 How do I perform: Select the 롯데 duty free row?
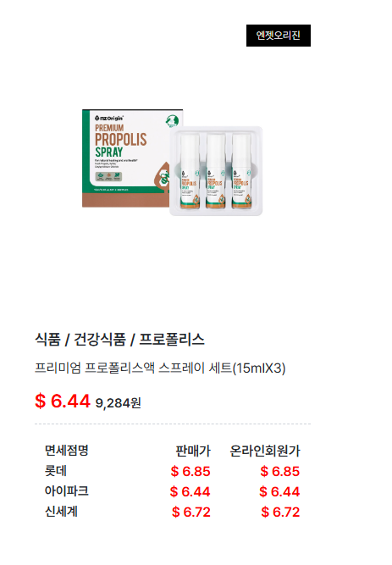tap(172, 471)
